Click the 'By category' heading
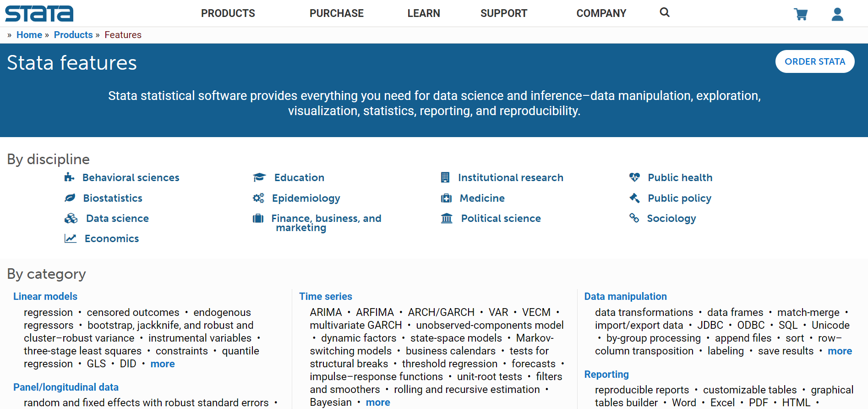The height and width of the screenshot is (409, 868). (x=47, y=274)
